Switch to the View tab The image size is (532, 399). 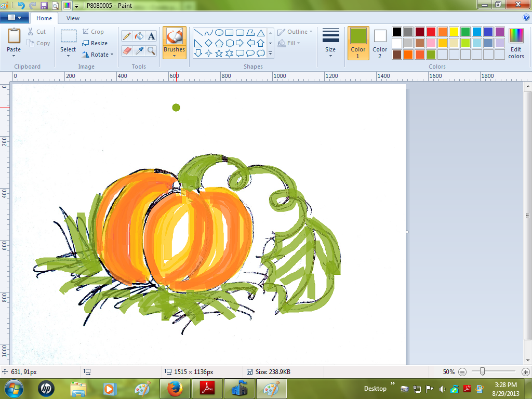click(73, 18)
